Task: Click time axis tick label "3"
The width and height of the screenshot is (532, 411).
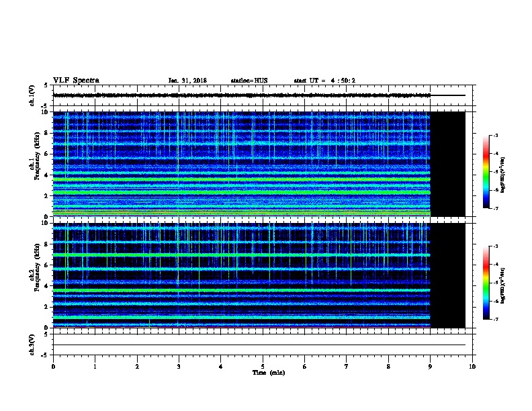Action: (x=179, y=367)
